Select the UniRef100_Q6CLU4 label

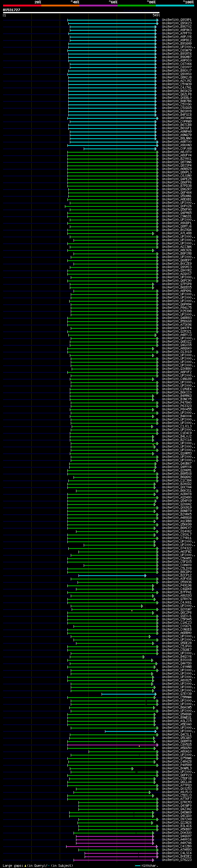(176, 782)
